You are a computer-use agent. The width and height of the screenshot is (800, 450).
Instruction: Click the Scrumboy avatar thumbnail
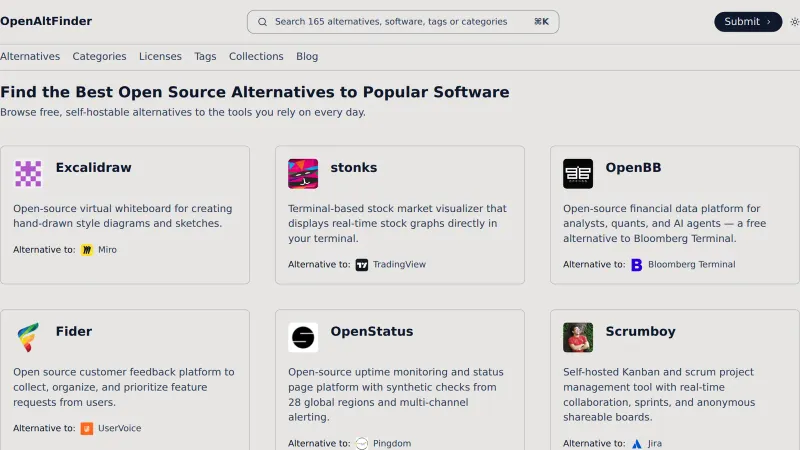[x=578, y=337]
